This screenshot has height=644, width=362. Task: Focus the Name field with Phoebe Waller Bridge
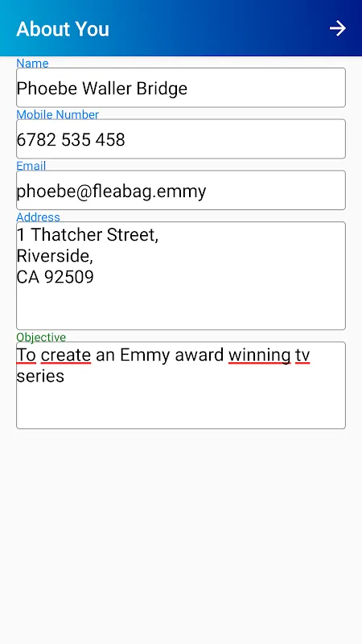pos(180,88)
